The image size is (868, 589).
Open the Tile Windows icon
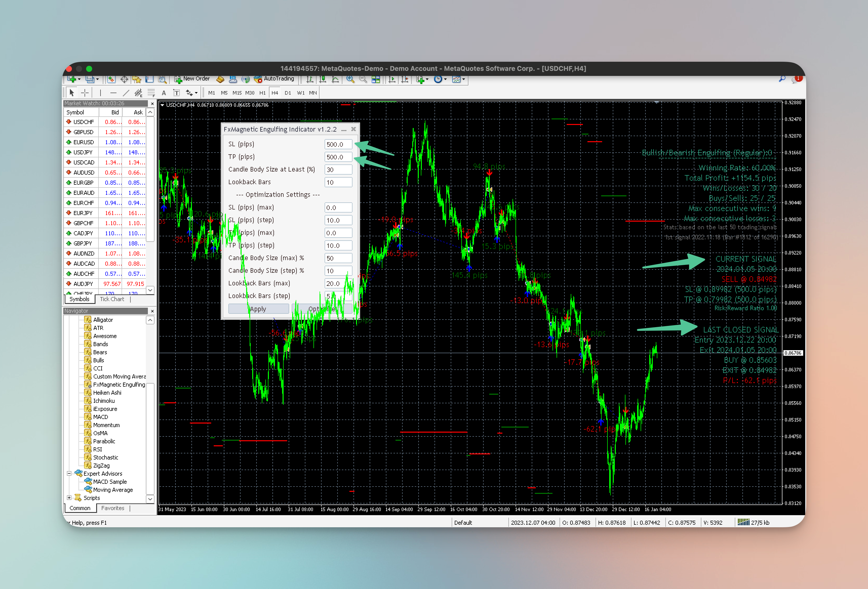[x=376, y=79]
